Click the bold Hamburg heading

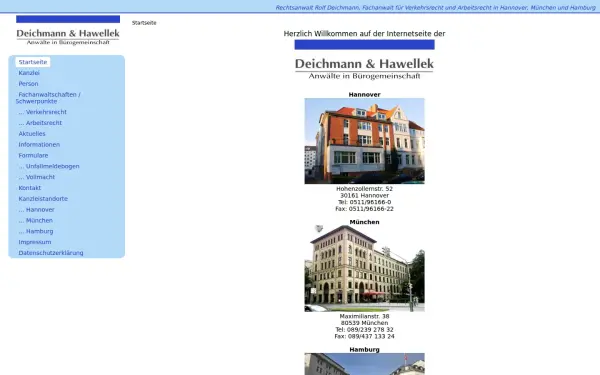(364, 350)
